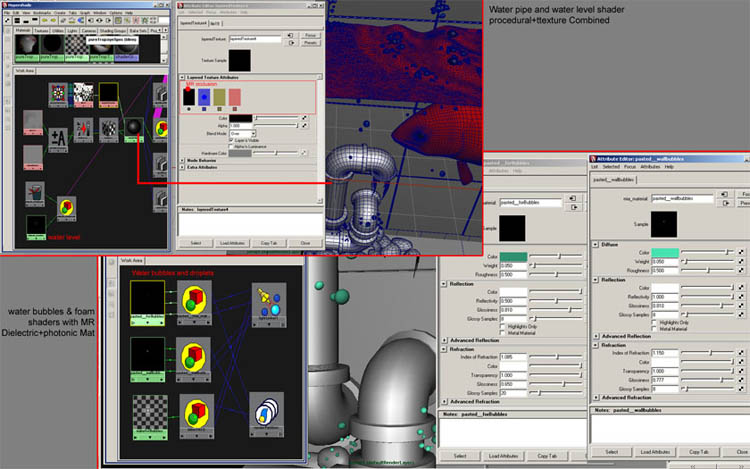
Task: Select the checkered sphere node in top graph
Action: point(109,130)
